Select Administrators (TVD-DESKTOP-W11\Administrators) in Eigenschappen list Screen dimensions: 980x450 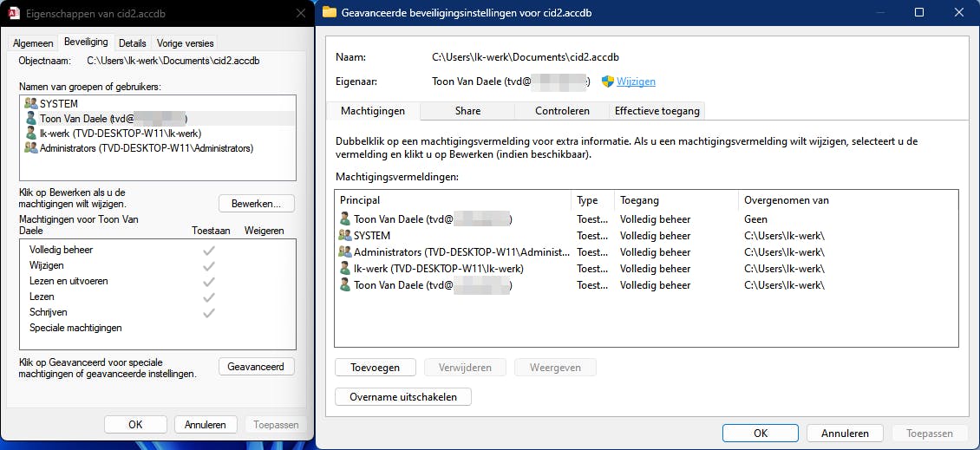[158, 148]
